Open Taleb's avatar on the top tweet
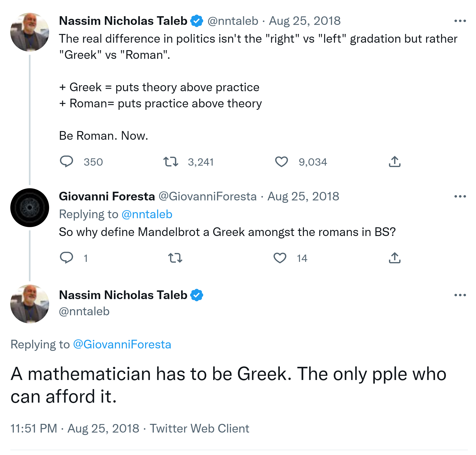Viewport: 476px width, 455px height. click(x=30, y=32)
